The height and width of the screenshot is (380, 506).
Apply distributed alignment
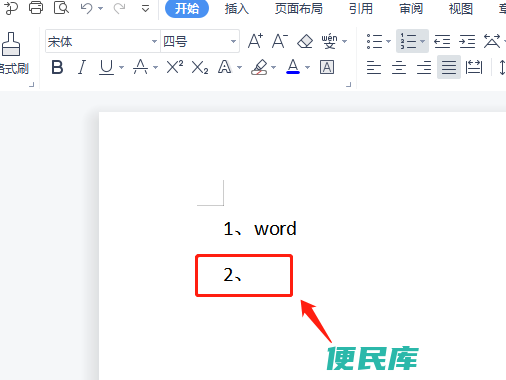pyautogui.click(x=474, y=67)
